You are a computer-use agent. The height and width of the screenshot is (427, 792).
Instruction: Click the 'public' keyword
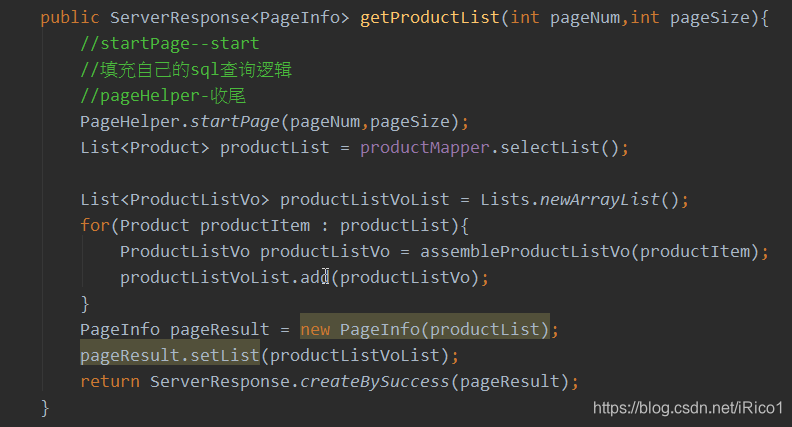tap(70, 18)
